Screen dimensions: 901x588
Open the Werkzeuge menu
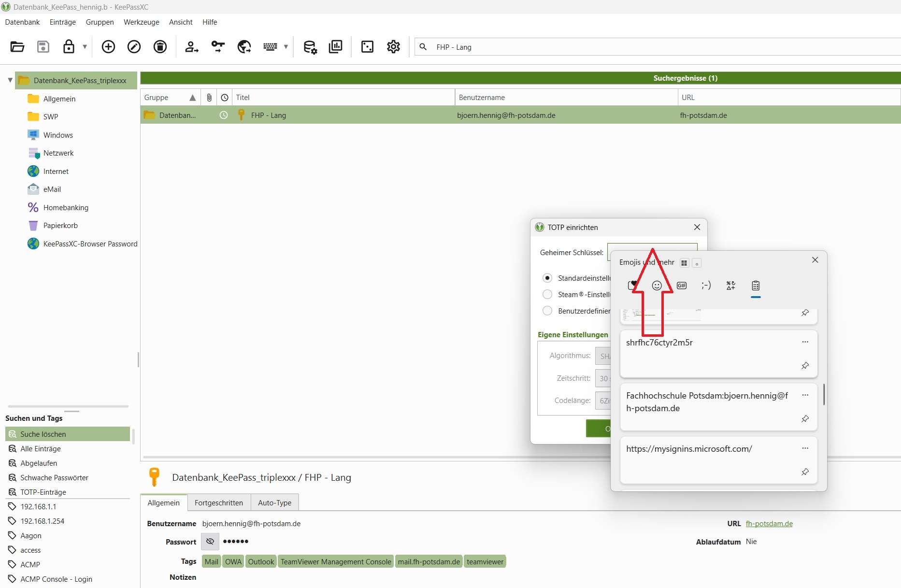coord(141,22)
